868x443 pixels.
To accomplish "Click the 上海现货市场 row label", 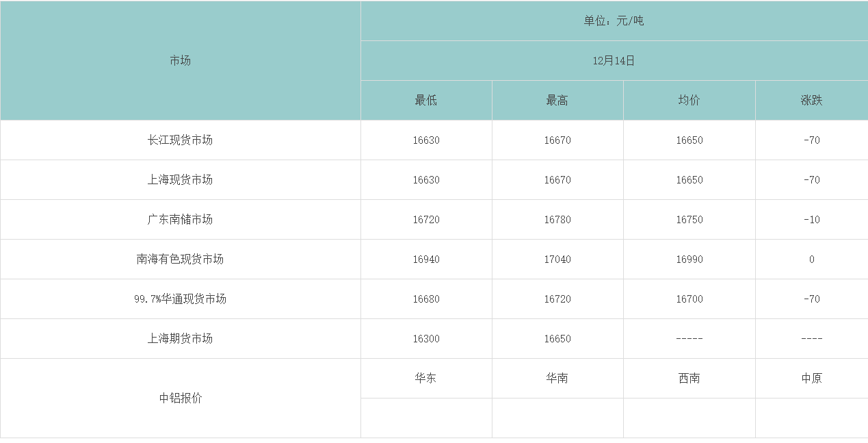I will tap(179, 179).
